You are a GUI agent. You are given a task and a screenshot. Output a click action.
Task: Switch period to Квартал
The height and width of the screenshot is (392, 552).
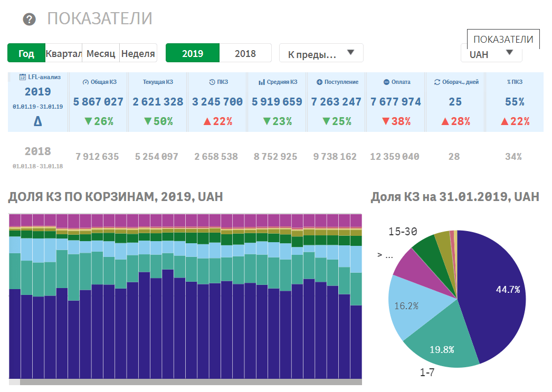click(64, 53)
